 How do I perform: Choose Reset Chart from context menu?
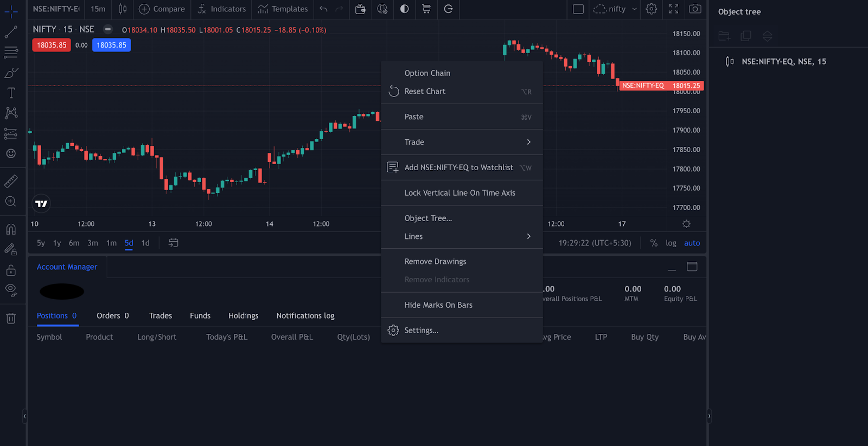pyautogui.click(x=425, y=92)
